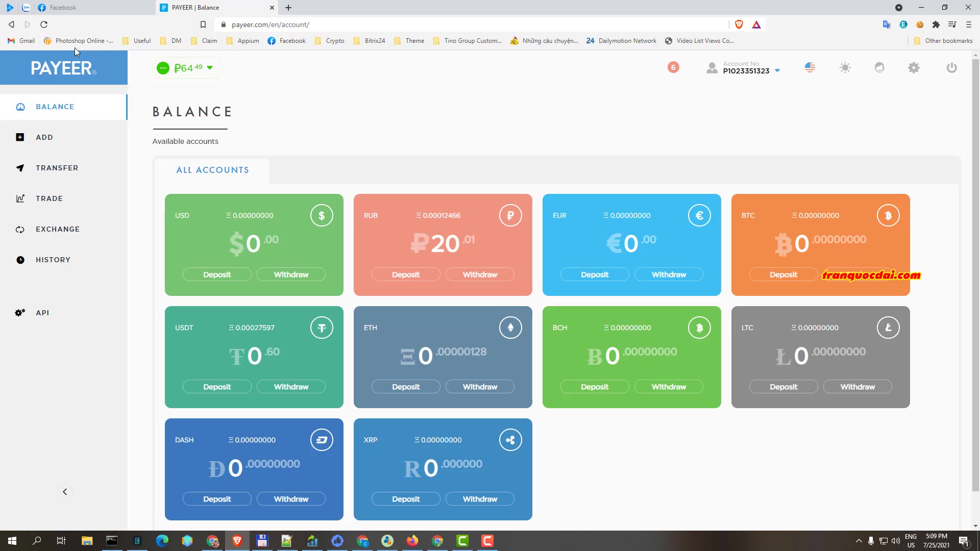
Task: Open the Transfer menu item
Action: click(57, 168)
